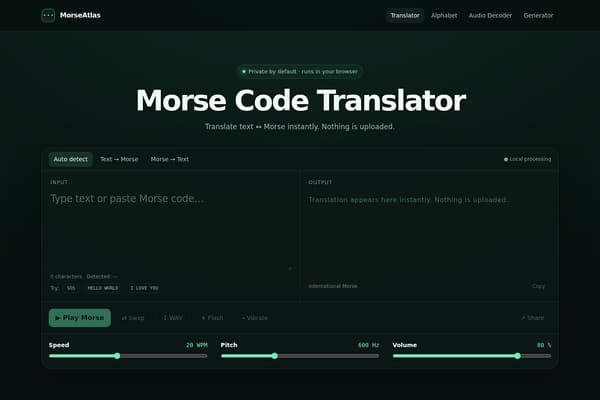This screenshot has height=400, width=600.
Task: Switch to Morse → Text mode
Action: click(170, 159)
